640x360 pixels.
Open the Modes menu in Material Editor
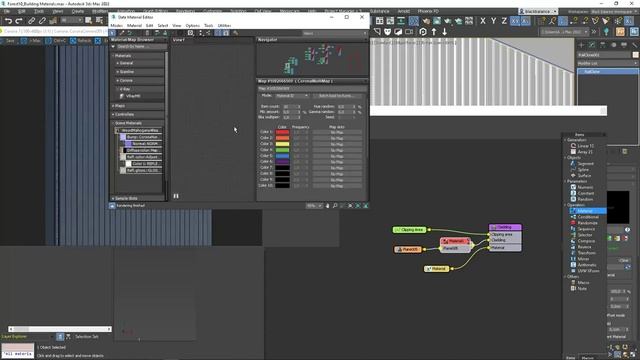(x=116, y=25)
